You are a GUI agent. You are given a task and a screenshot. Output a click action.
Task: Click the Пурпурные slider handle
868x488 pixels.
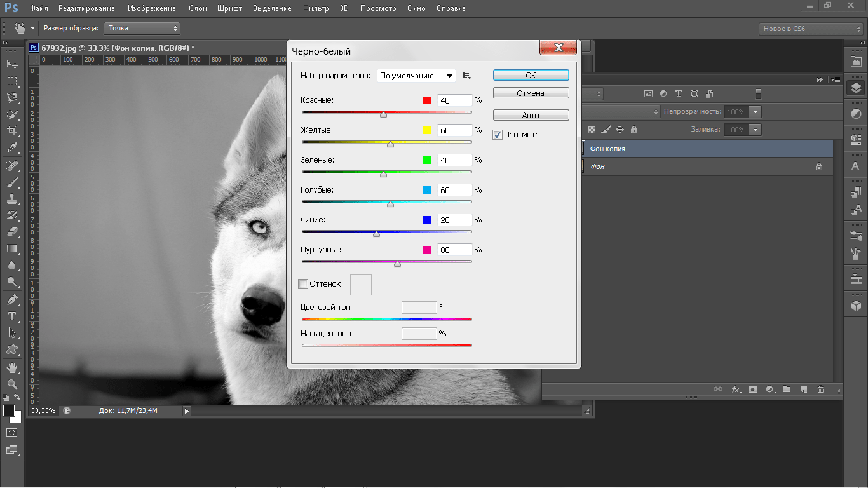397,263
